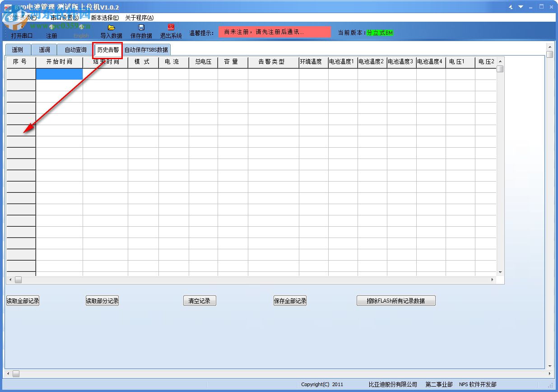Click the 电池温度2 column header
This screenshot has width=558, height=392.
[x=372, y=62]
